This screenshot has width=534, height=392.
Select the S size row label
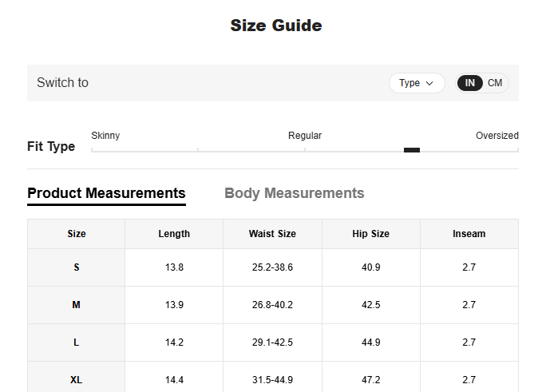point(77,267)
